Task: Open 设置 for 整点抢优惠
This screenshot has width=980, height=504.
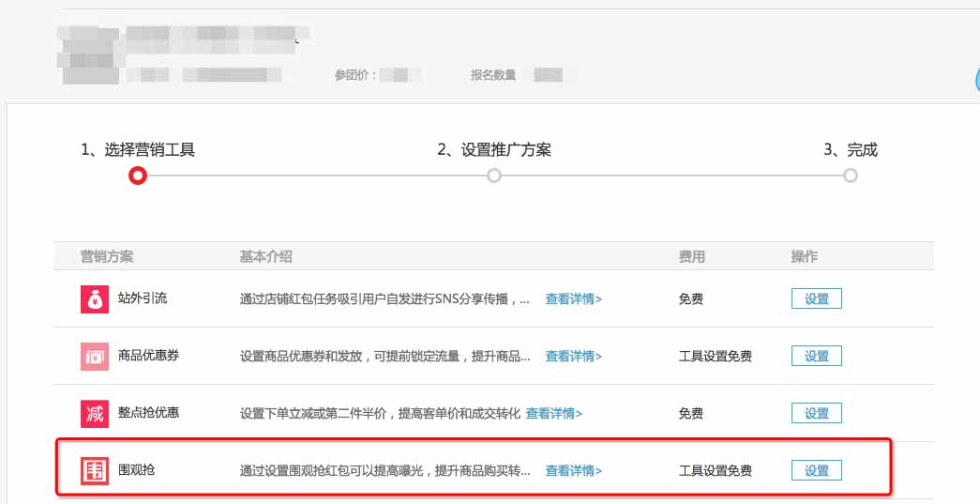Action: 816,413
